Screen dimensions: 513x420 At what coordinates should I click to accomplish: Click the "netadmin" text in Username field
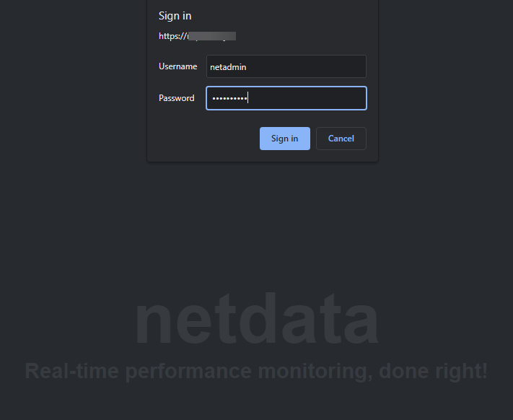229,67
